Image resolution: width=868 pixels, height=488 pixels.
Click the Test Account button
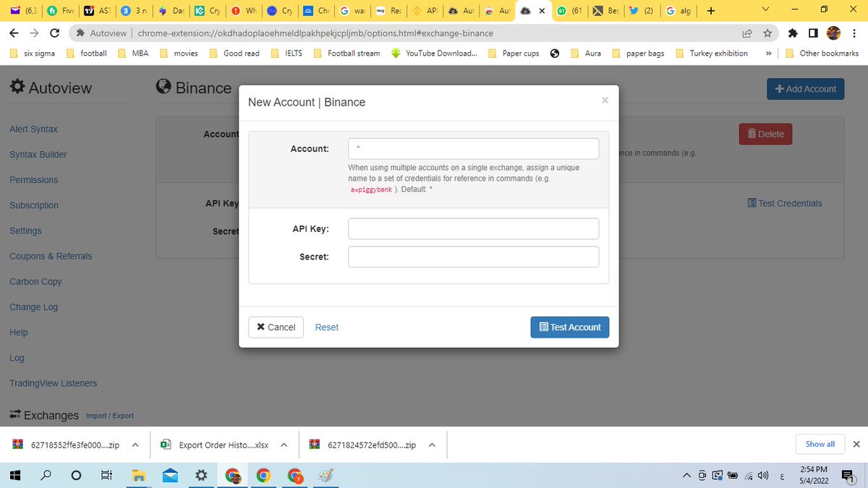(570, 327)
